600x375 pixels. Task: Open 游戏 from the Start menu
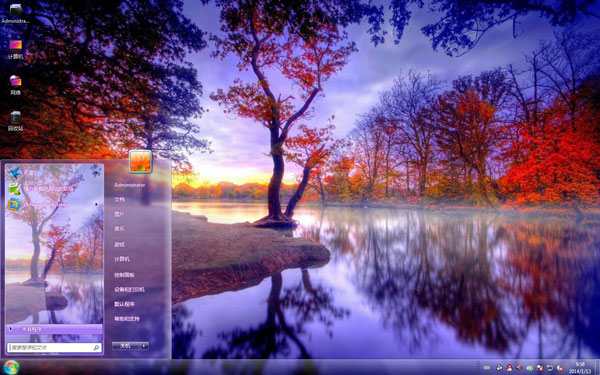pyautogui.click(x=119, y=244)
